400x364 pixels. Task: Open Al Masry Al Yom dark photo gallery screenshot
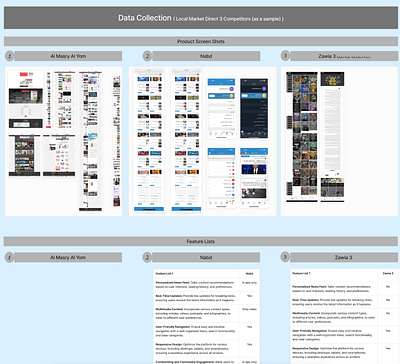tap(24, 155)
